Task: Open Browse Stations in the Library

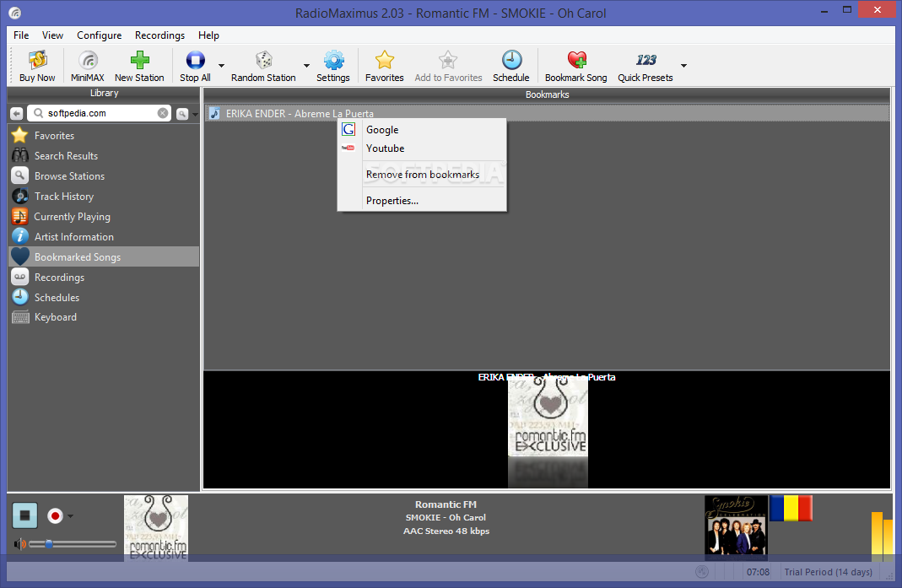Action: click(x=104, y=176)
